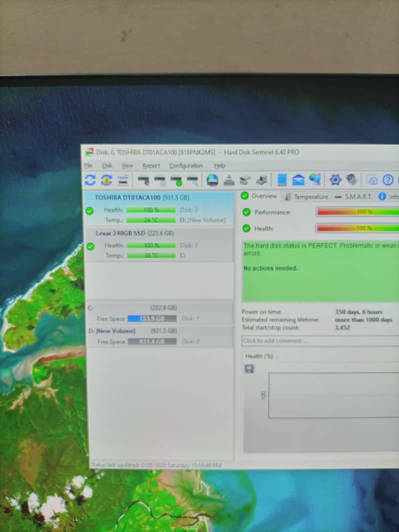Screen dimensions: 399x532
Task: Open the Configuration menu
Action: click(x=186, y=166)
